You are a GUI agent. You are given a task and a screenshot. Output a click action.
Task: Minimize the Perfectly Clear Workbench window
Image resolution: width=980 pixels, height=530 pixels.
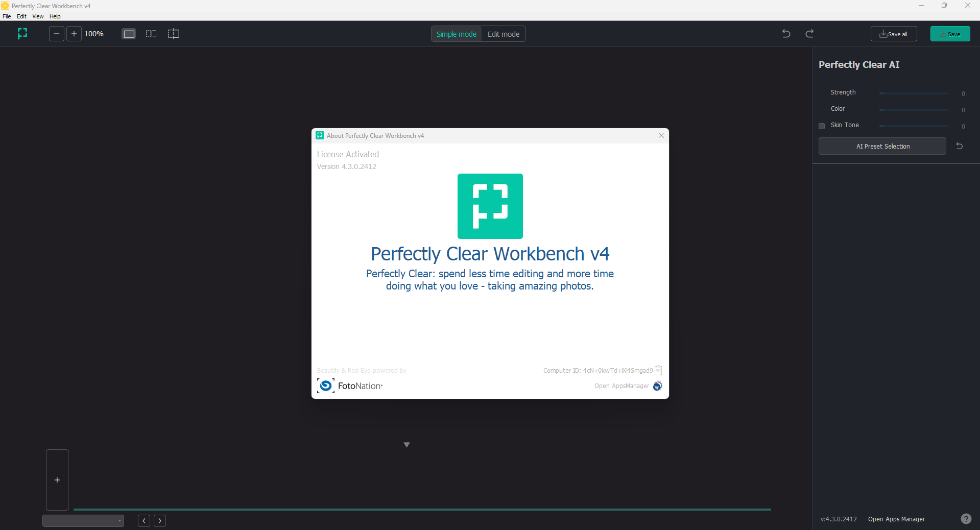(921, 6)
